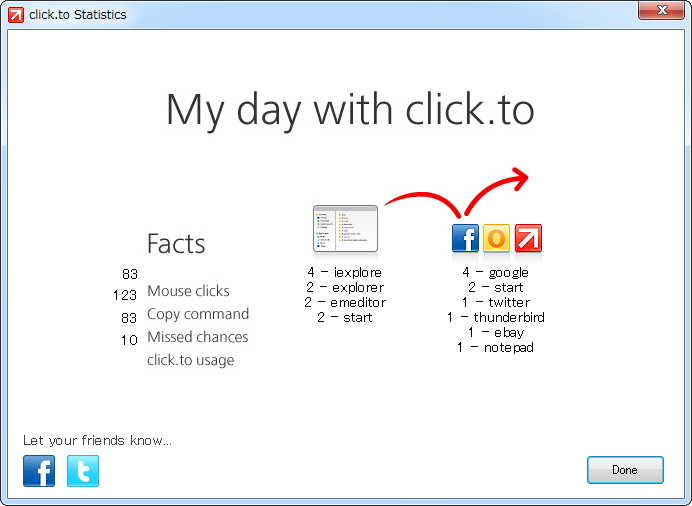This screenshot has width=692, height=506.
Task: Select the 'click.to usage' fact label
Action: (191, 360)
